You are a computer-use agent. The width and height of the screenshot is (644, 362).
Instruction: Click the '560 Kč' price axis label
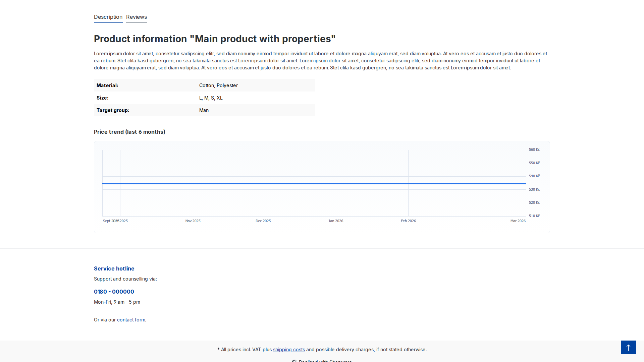coord(534,149)
